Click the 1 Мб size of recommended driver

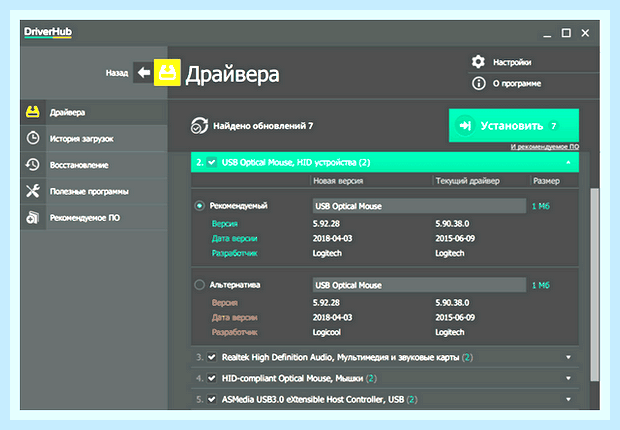point(541,206)
